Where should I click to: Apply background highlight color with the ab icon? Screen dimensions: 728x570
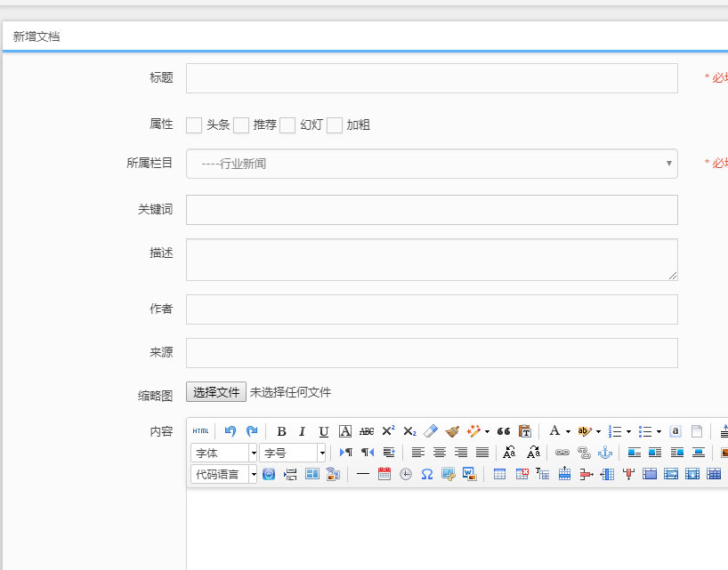(584, 431)
